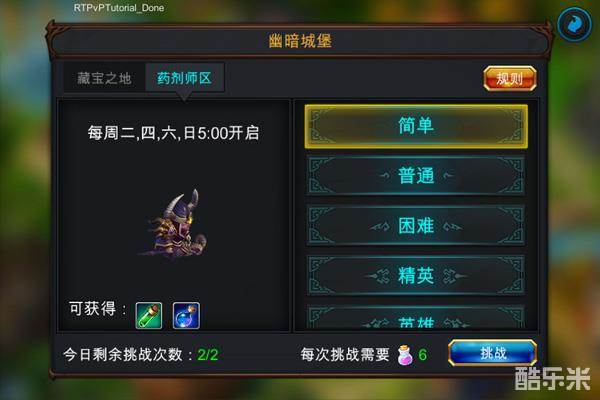Choose the 普通 difficulty option
600x400 pixels.
[416, 176]
